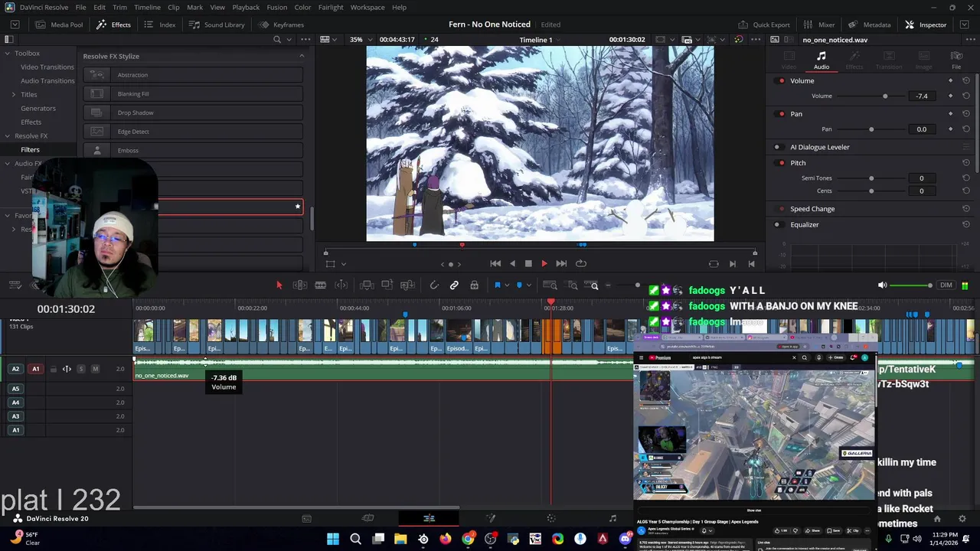This screenshot has width=980, height=551.
Task: Add a flag with the blue Flag icon
Action: 497,285
